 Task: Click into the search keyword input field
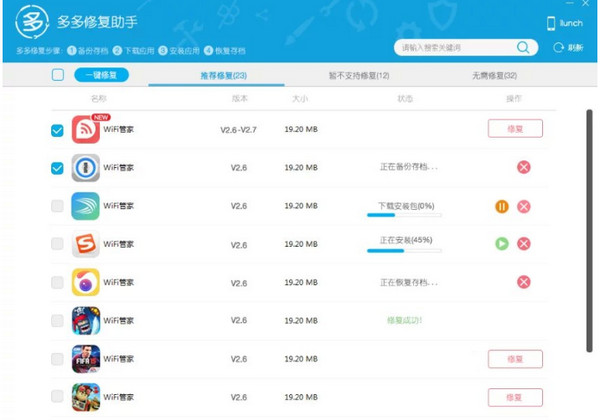[456, 48]
